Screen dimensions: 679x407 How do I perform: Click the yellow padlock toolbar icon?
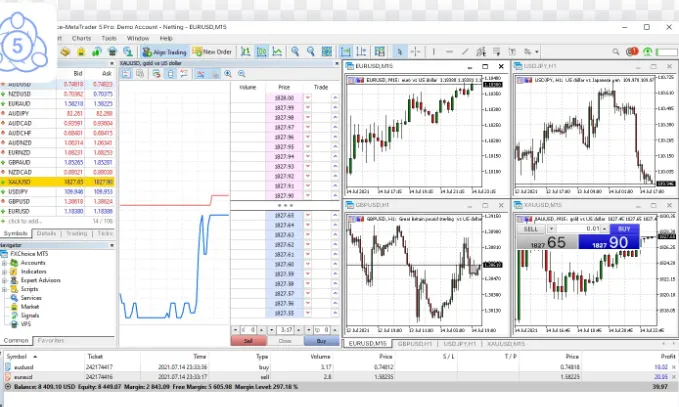(x=81, y=52)
